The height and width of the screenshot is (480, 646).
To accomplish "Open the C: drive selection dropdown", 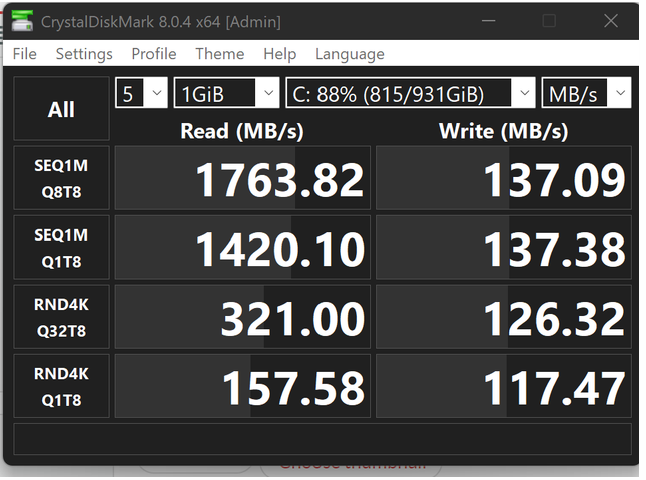I will point(410,94).
